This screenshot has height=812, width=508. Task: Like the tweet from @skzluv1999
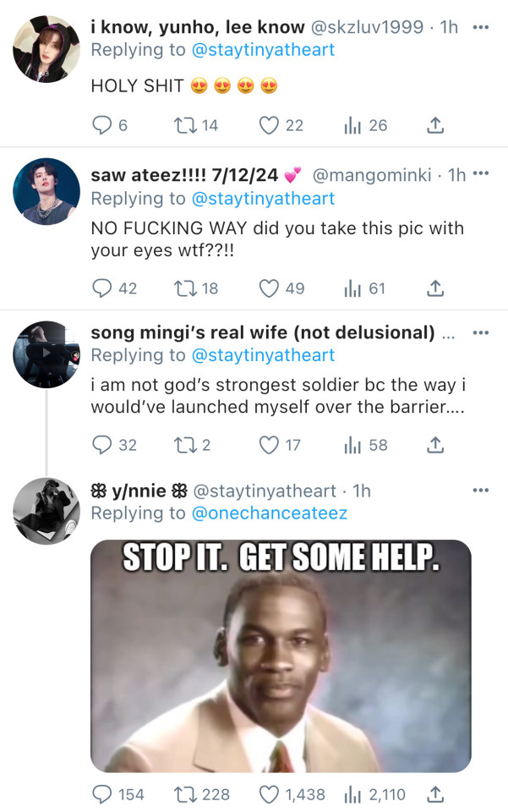(269, 125)
